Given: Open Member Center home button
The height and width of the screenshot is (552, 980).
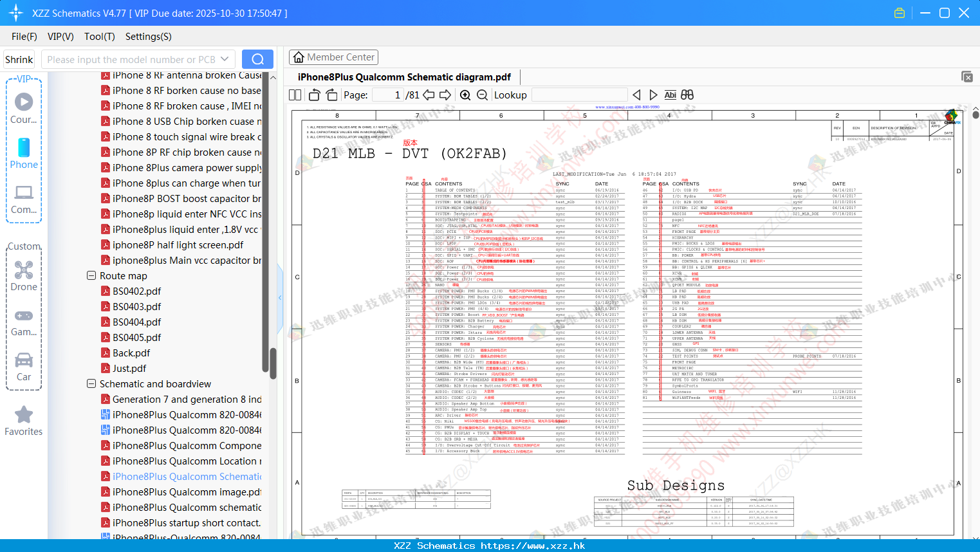Looking at the screenshot, I should [x=333, y=57].
